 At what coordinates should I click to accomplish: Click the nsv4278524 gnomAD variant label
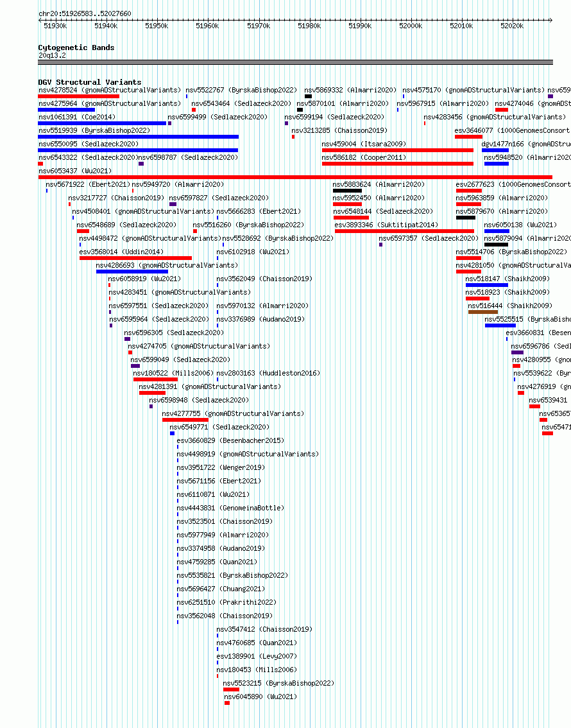pyautogui.click(x=110, y=90)
